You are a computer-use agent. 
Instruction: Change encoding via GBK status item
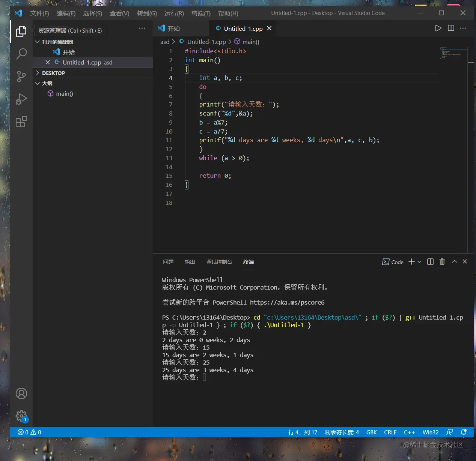pyautogui.click(x=371, y=432)
